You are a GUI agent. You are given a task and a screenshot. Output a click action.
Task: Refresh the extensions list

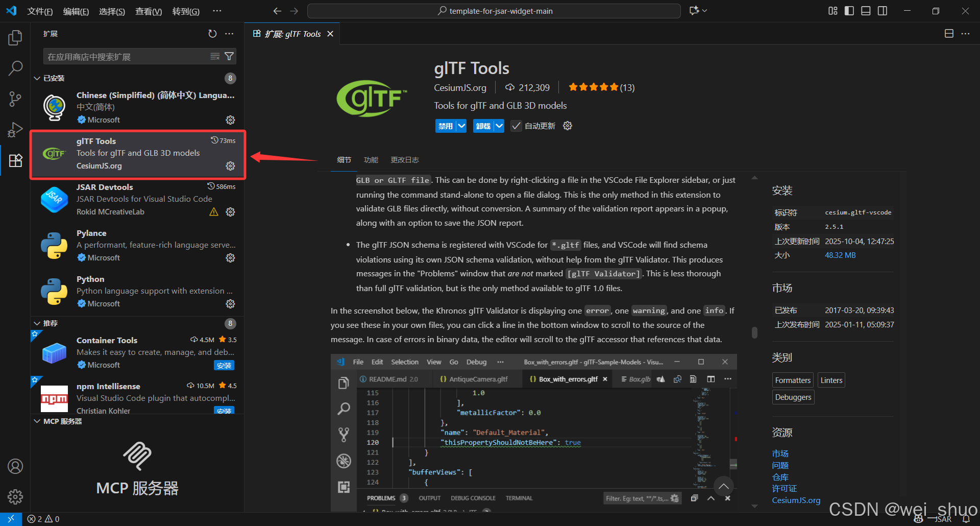(x=212, y=34)
